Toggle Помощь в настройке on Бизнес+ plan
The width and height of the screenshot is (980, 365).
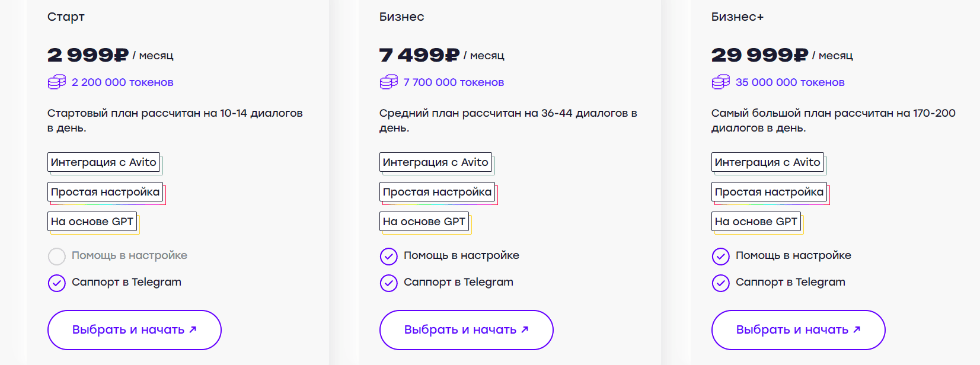click(x=720, y=257)
